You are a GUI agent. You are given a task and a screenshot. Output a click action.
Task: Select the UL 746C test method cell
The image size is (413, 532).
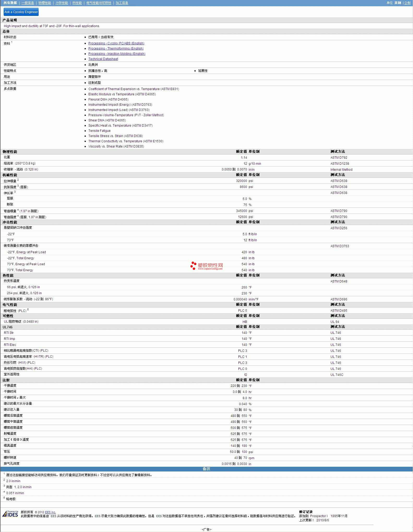(337, 375)
